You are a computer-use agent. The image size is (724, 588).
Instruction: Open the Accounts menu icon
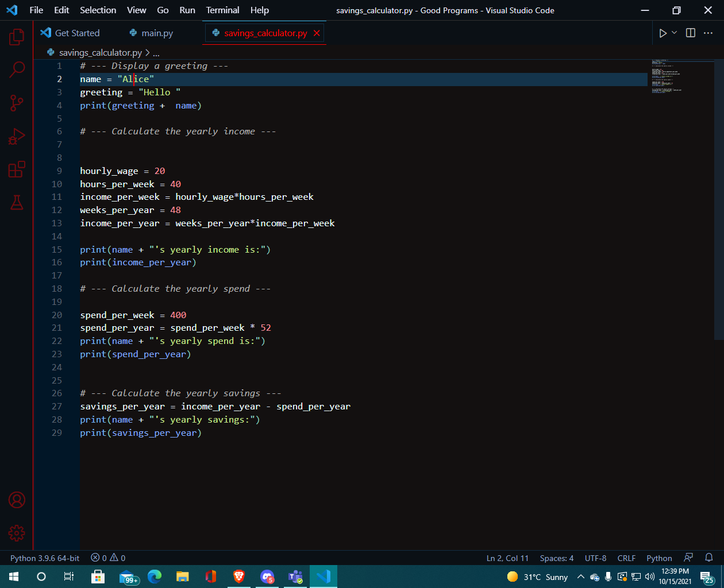tap(17, 500)
